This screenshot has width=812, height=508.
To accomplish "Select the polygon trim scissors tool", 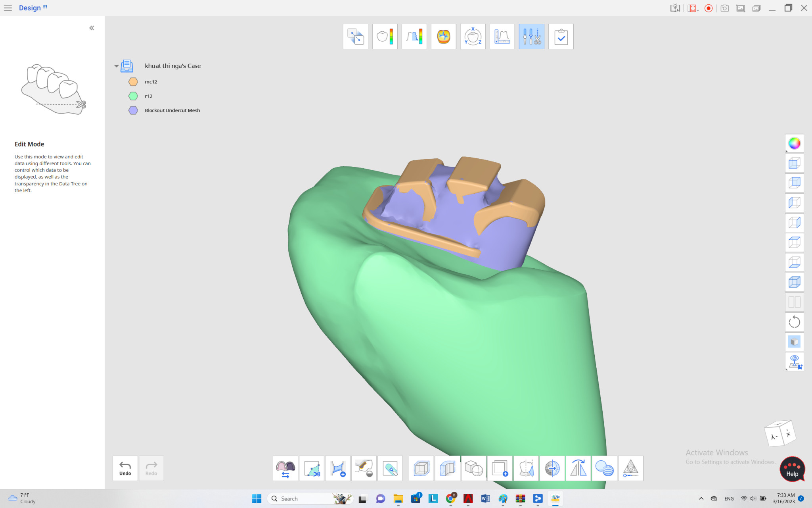I will tap(312, 468).
